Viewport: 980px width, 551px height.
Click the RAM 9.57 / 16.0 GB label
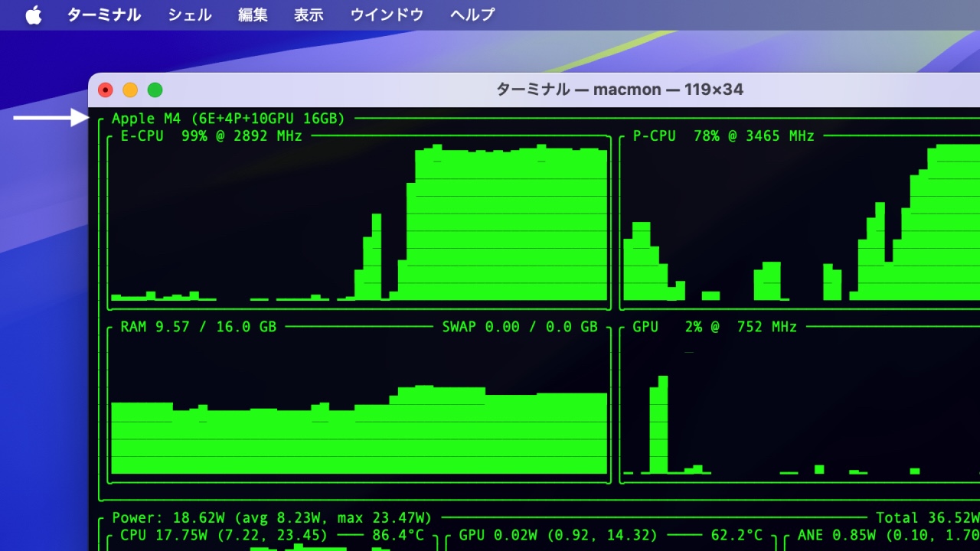point(198,327)
